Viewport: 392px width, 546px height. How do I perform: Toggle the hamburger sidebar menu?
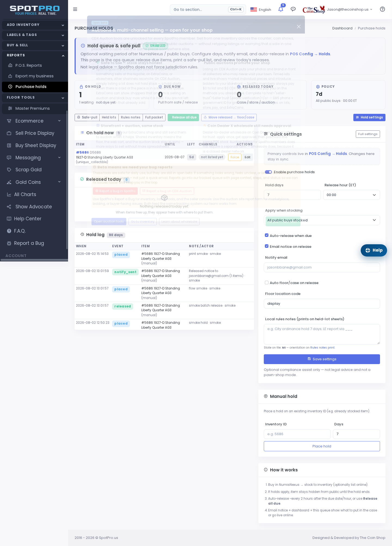(x=75, y=9)
